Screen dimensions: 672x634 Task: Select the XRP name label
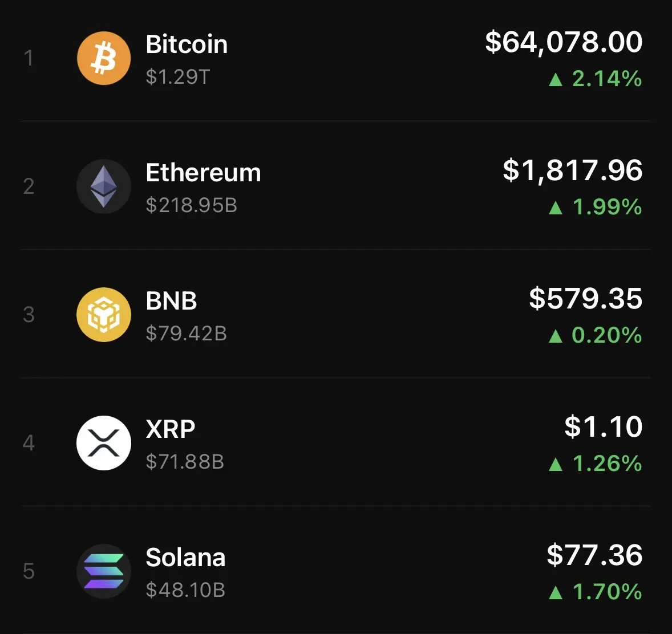(170, 429)
